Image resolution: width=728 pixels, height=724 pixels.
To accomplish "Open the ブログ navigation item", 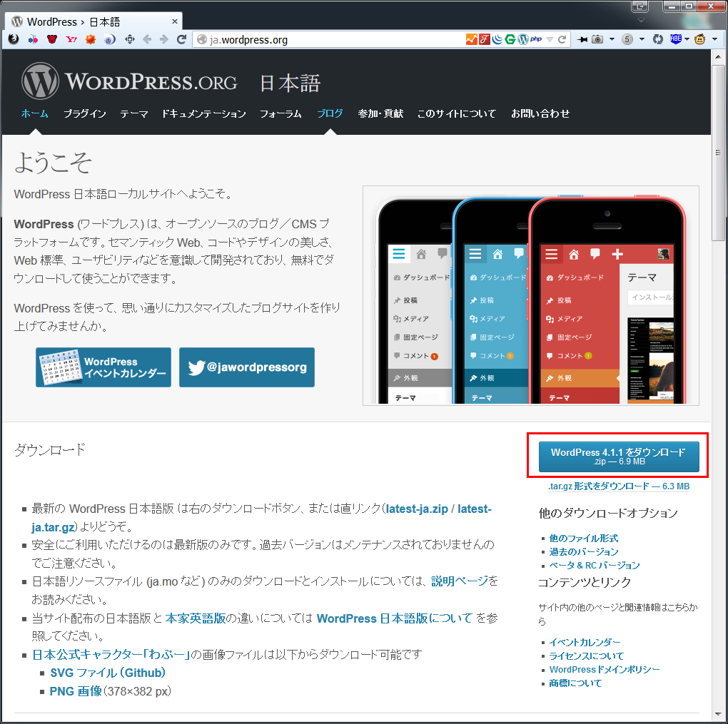I will pos(330,113).
